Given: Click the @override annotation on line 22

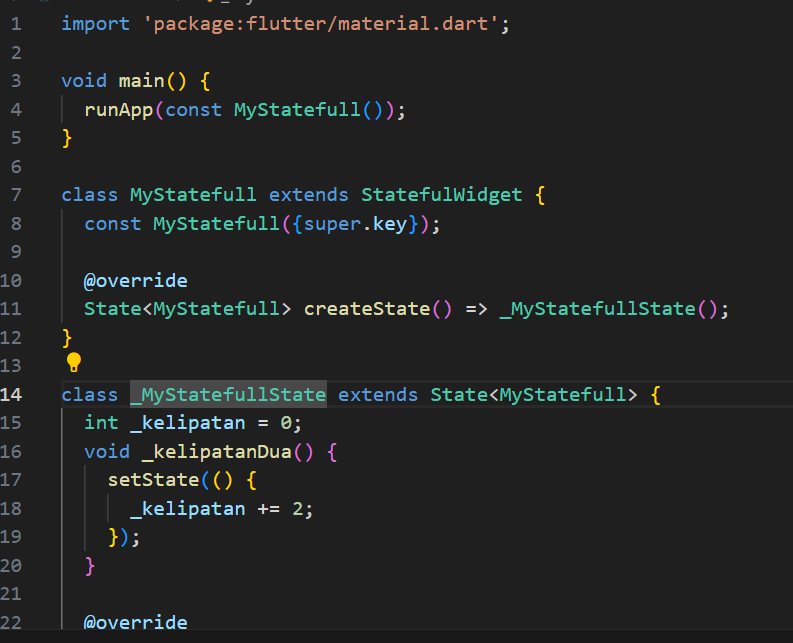Looking at the screenshot, I should click(x=135, y=622).
